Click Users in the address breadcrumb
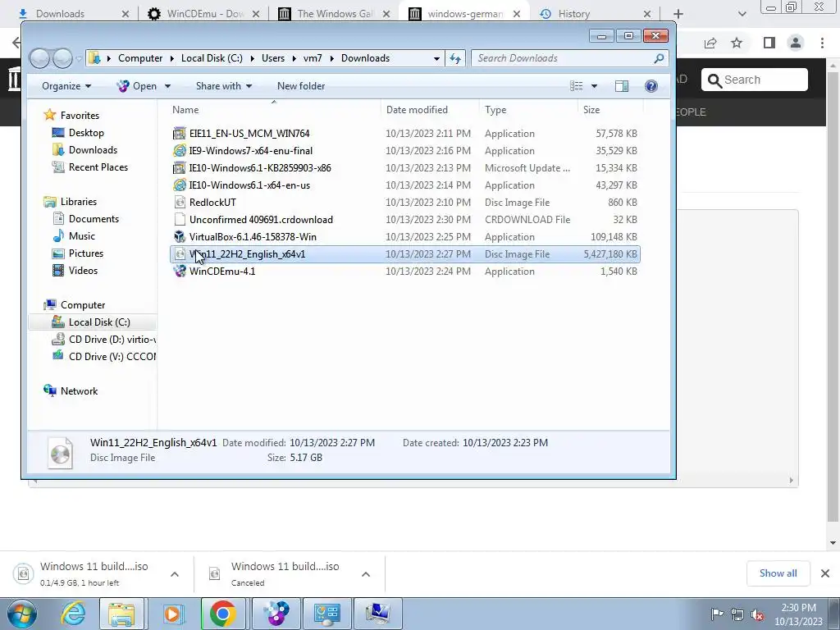The width and height of the screenshot is (840, 630). [x=273, y=58]
